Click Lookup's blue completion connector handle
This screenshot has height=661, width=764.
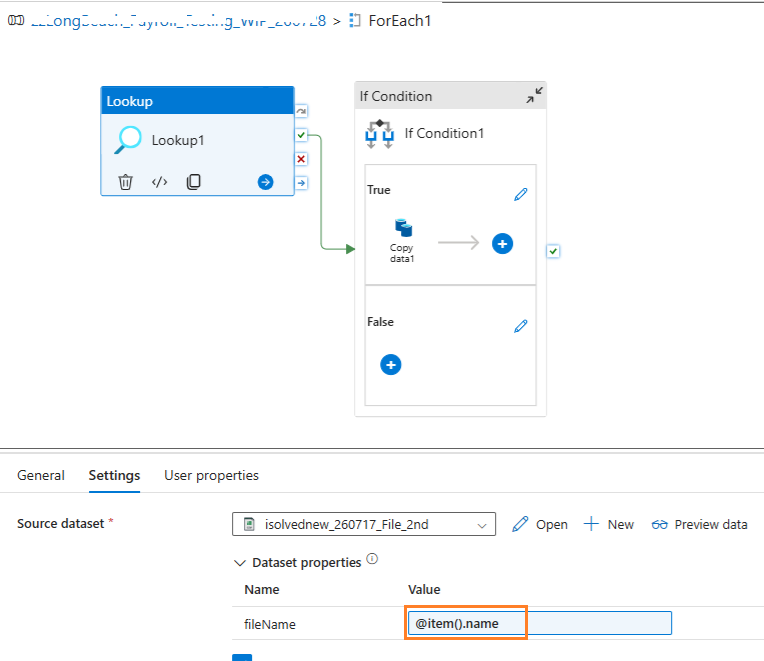point(302,183)
